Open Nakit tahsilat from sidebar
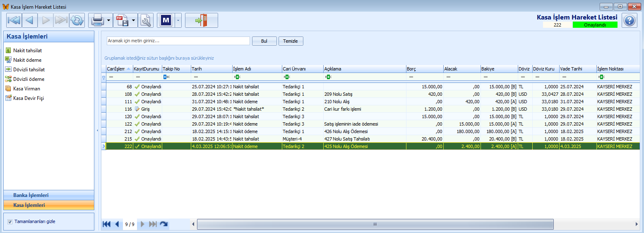This screenshot has width=644, height=233. pyautogui.click(x=27, y=51)
